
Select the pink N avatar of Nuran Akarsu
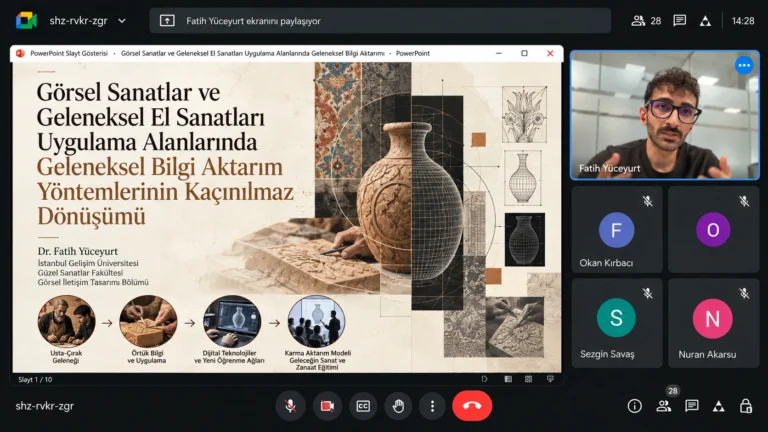pyautogui.click(x=713, y=319)
